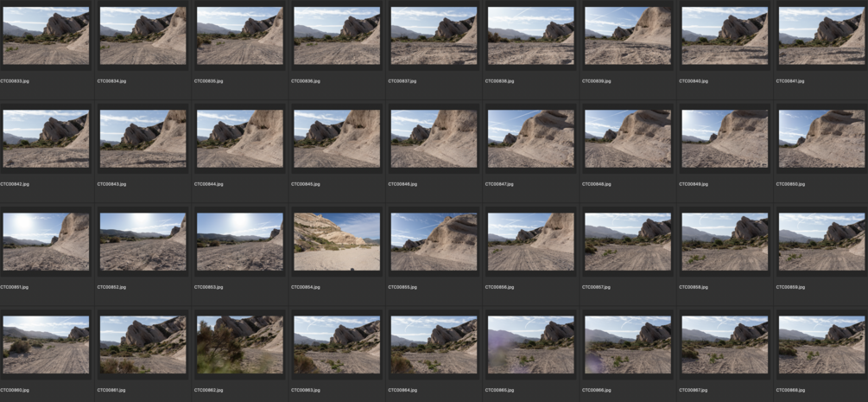
Task: Select the CTC00854.jpg sandy cliff thumbnail
Action: (337, 242)
